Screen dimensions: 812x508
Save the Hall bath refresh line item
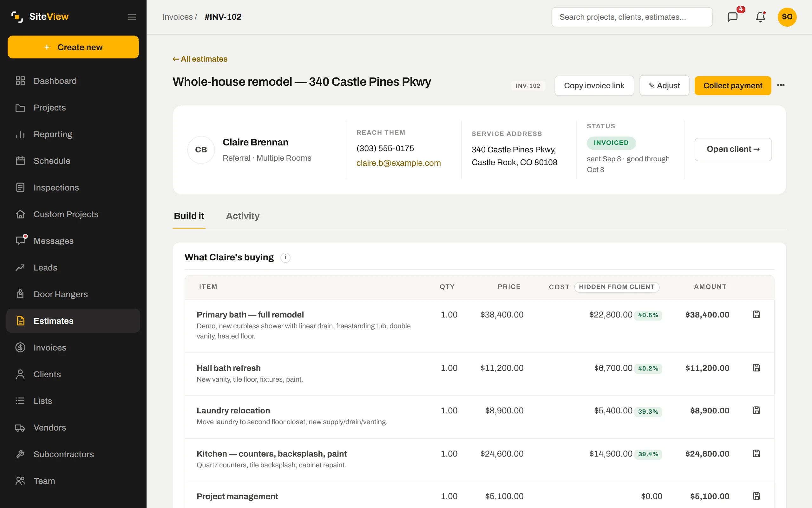(756, 368)
